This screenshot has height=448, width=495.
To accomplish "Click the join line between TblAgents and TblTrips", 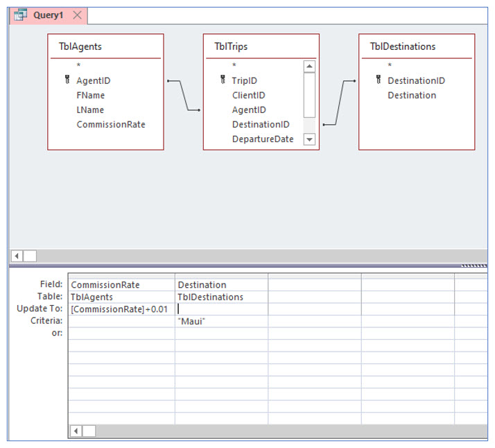I will pos(184,95).
